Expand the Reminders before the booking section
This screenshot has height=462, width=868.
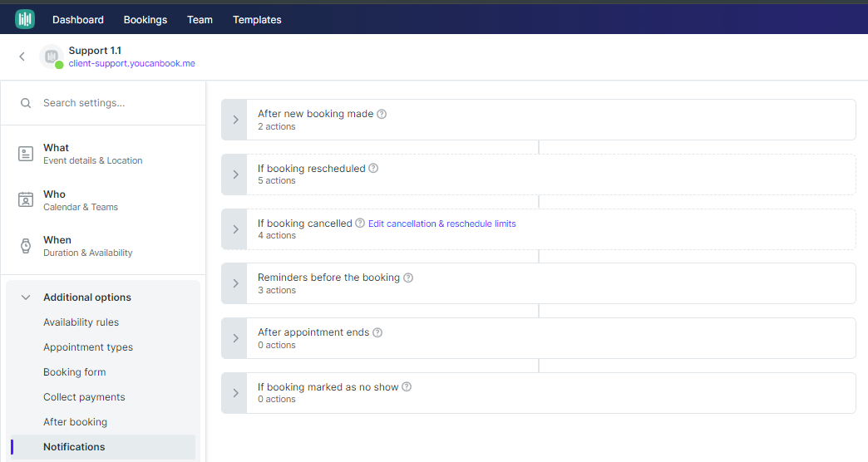tap(235, 283)
